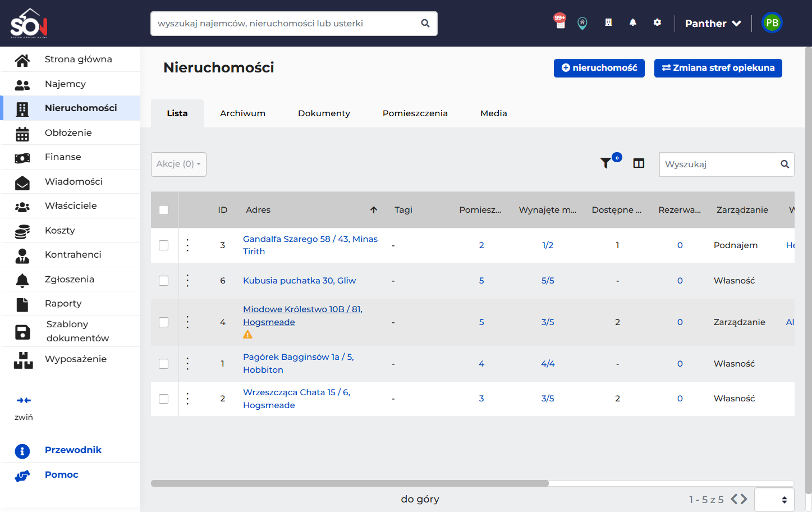
Task: Open the notifications list icon with the 99+ badge
Action: pos(560,22)
